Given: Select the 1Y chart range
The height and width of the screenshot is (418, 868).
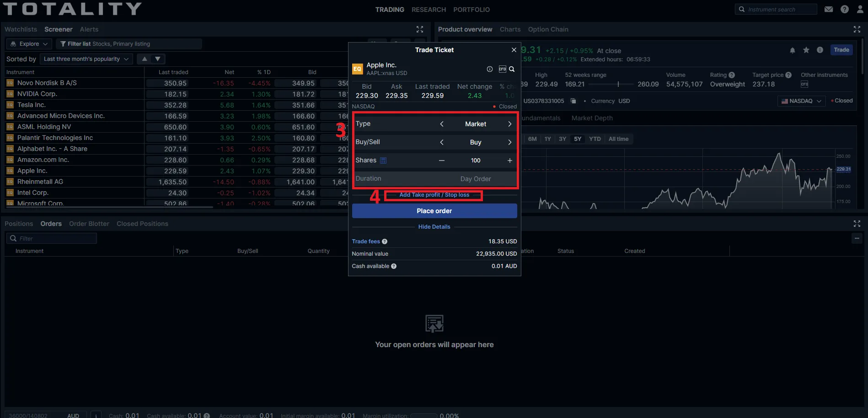Looking at the screenshot, I should pos(547,139).
